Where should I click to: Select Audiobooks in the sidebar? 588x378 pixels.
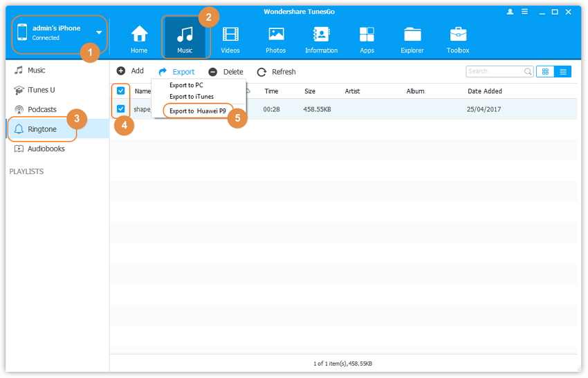46,149
